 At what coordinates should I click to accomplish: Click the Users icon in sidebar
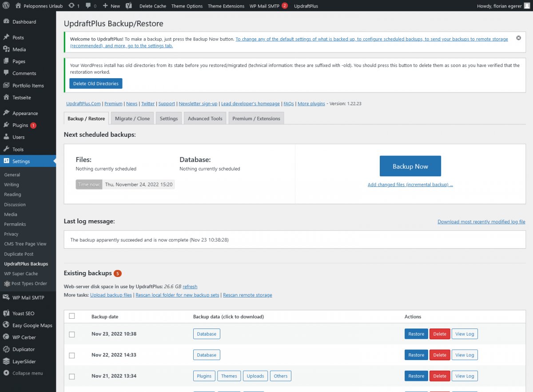tap(6, 137)
